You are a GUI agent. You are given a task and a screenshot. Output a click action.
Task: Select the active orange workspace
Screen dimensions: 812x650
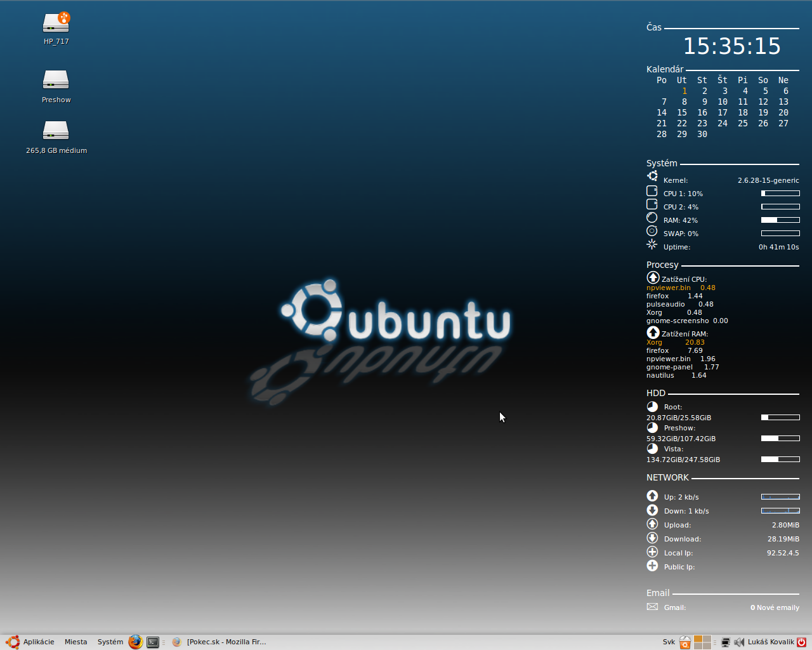click(698, 639)
